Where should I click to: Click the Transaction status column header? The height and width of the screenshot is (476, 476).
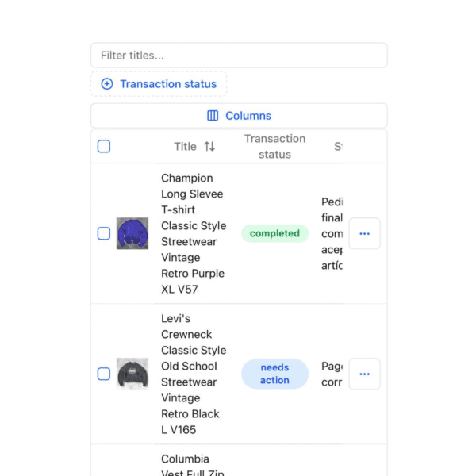click(x=274, y=147)
